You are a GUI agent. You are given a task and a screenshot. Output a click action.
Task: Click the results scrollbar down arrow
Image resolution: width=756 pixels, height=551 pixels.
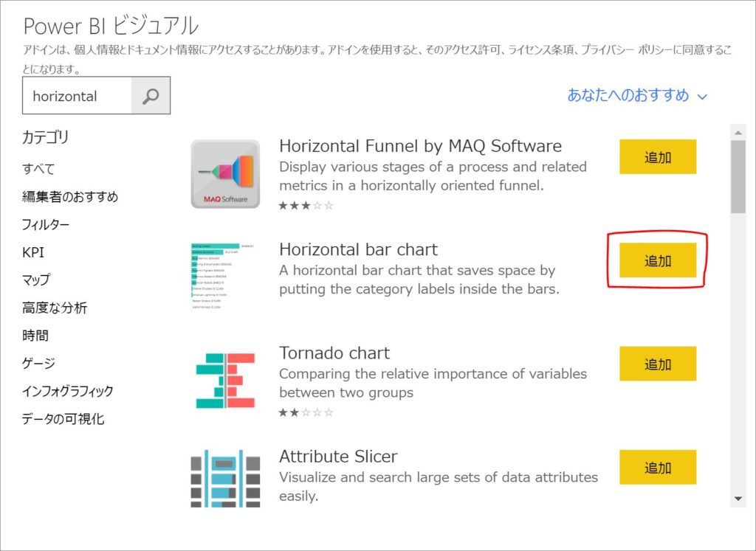point(738,499)
